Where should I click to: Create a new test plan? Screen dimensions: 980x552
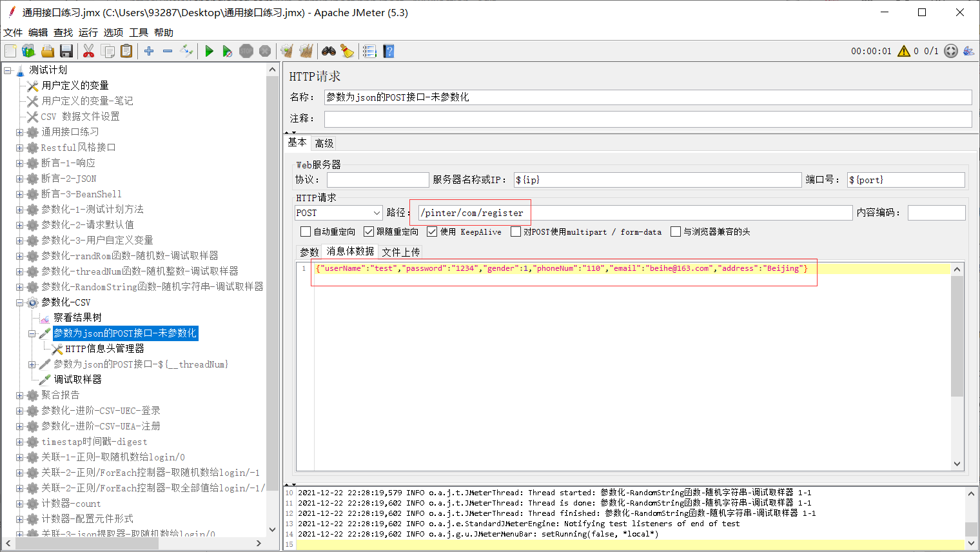[10, 51]
